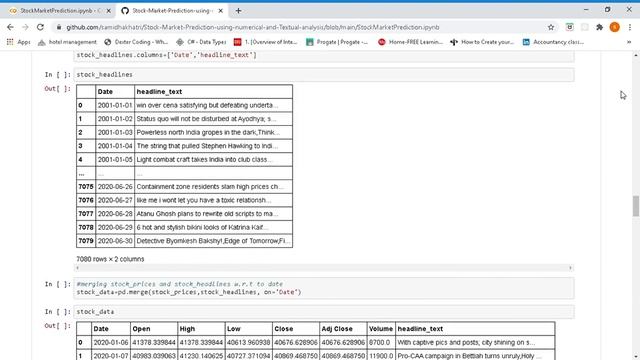
Task: Select the '6 hot and stylish bikini looks' headline
Action: 213,227
